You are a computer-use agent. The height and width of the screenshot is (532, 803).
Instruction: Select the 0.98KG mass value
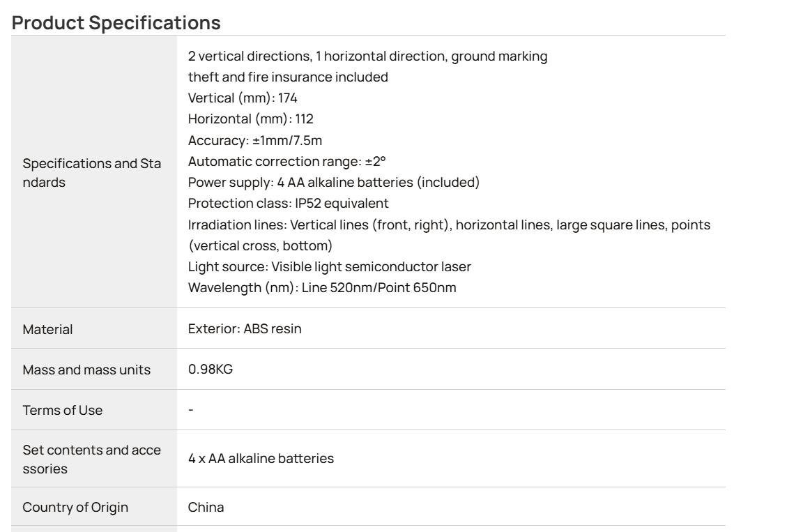211,369
